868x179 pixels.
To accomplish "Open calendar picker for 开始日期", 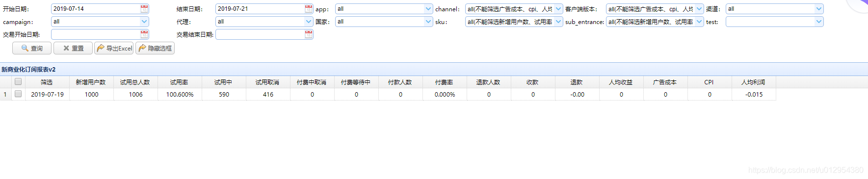I will [x=144, y=9].
